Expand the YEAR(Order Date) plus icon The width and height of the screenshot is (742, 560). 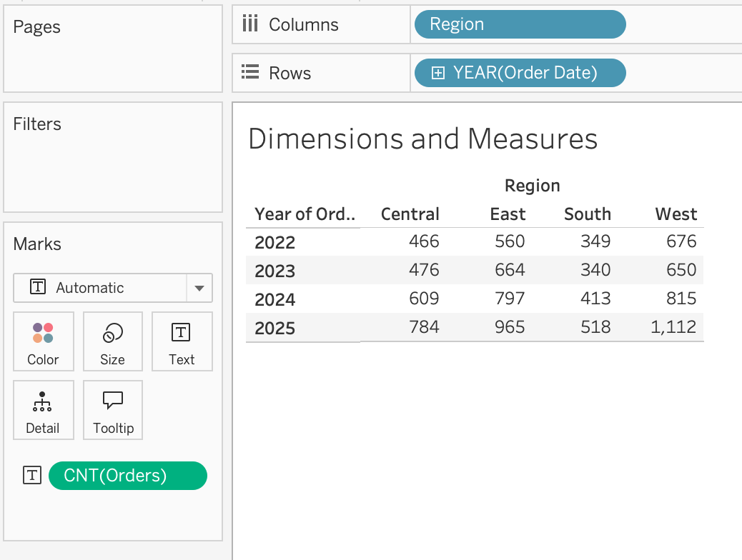(x=437, y=73)
